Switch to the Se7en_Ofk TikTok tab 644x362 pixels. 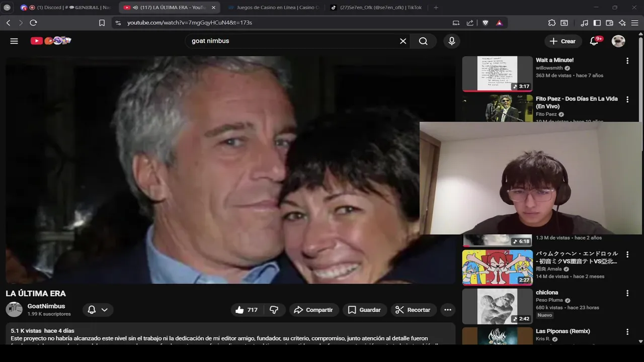(x=376, y=8)
